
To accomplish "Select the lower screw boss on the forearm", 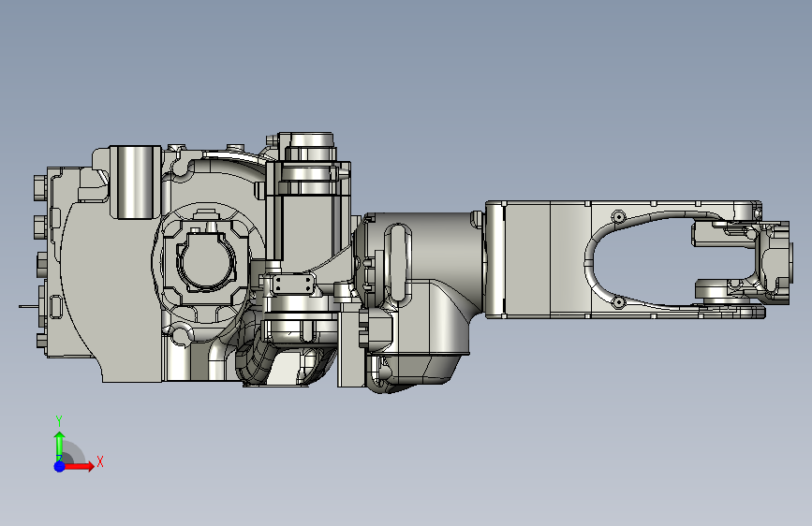I will [x=618, y=301].
